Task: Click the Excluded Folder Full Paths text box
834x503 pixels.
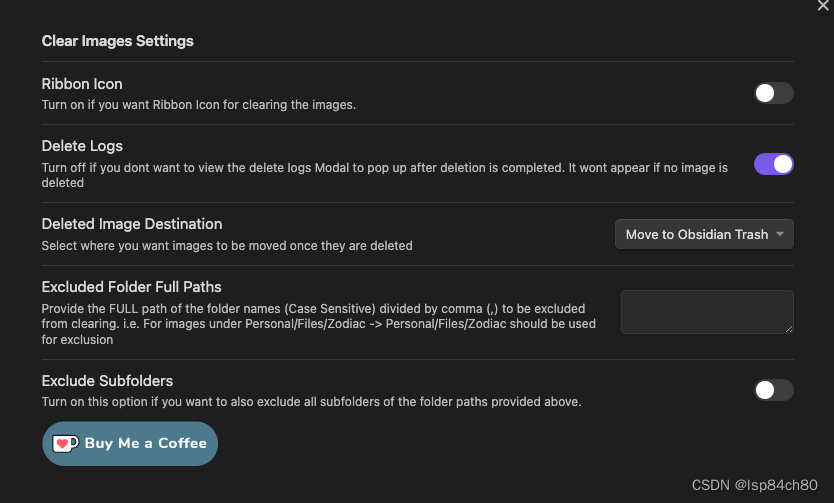Action: coord(706,311)
